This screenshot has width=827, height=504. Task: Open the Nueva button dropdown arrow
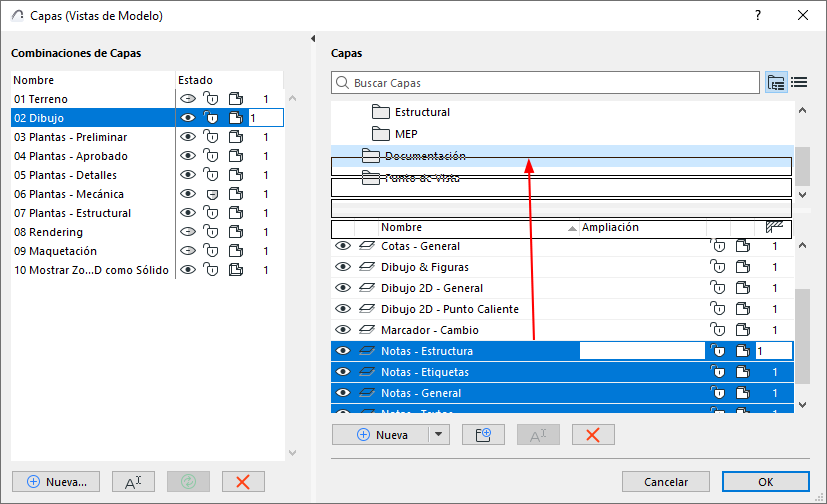click(437, 435)
